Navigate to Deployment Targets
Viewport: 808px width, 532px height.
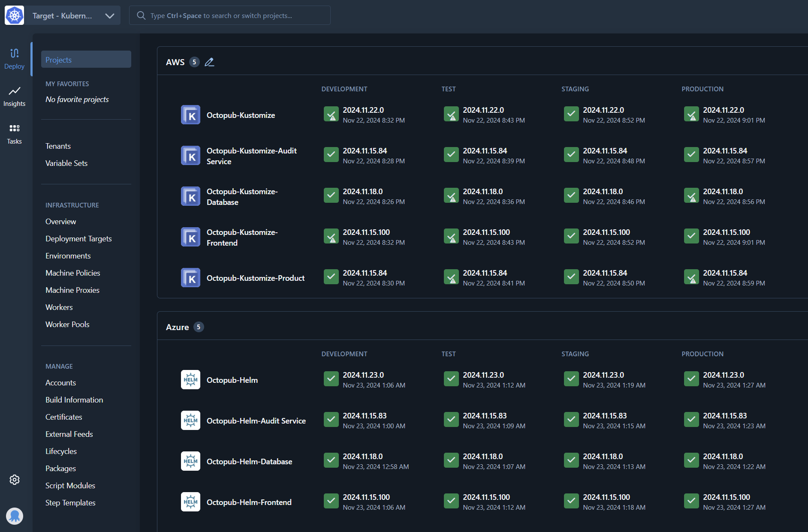point(78,238)
